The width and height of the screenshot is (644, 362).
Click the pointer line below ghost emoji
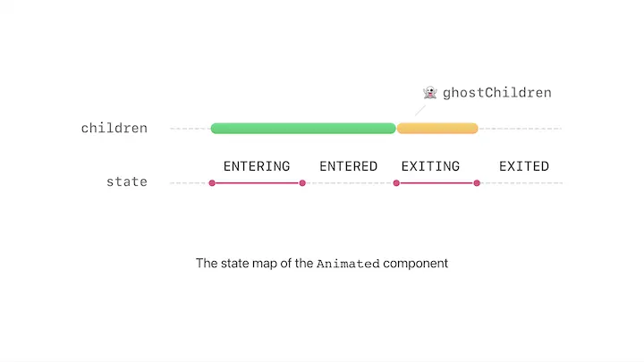(x=420, y=111)
